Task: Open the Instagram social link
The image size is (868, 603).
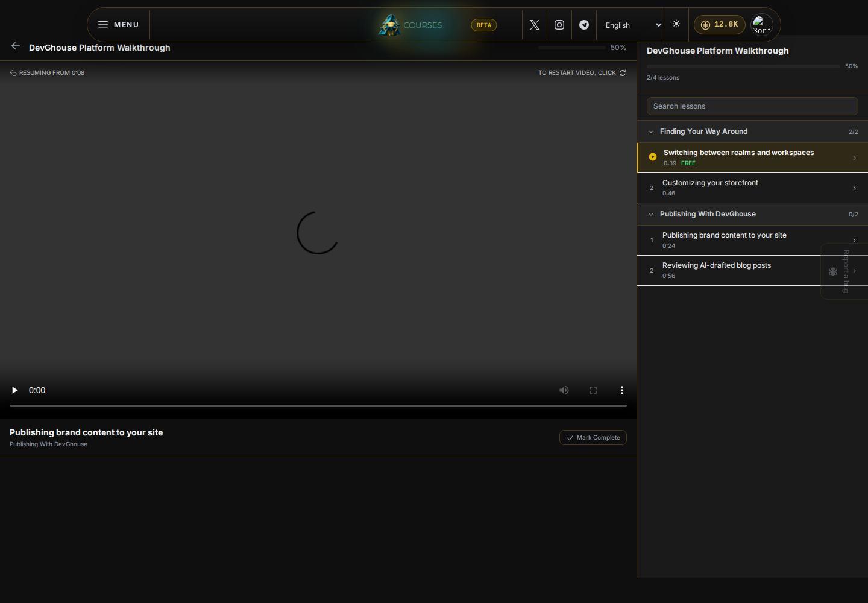Action: [559, 25]
